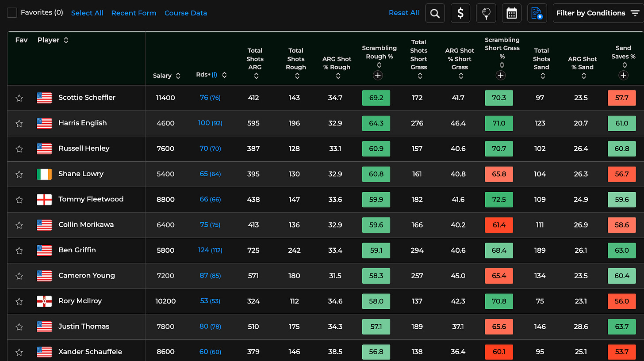Sort by Salary column arrows

pyautogui.click(x=178, y=76)
